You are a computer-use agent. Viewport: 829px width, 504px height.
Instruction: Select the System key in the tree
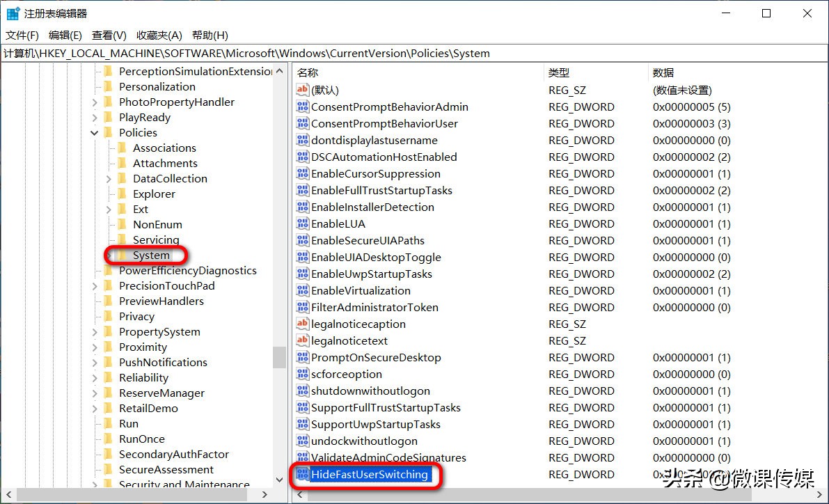[151, 255]
